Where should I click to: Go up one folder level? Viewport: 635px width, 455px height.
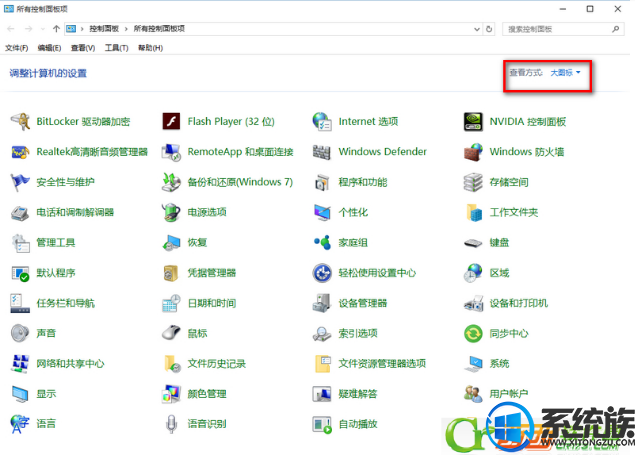[56, 29]
